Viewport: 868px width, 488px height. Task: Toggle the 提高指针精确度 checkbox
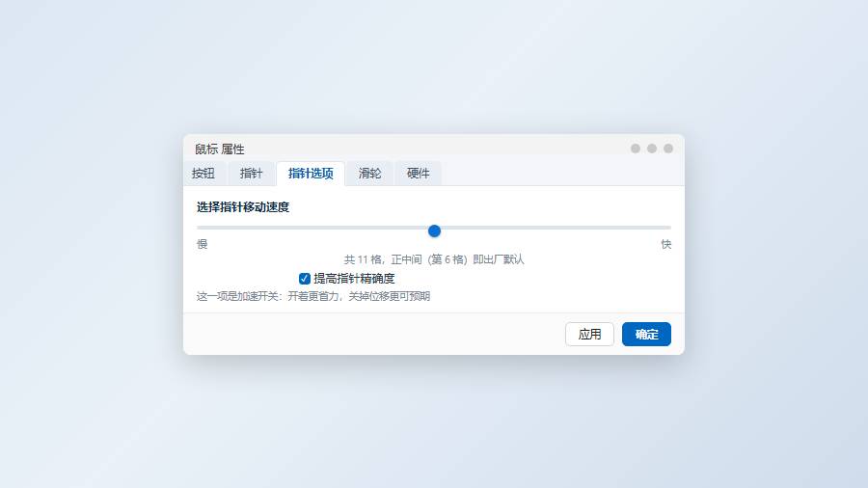coord(305,279)
